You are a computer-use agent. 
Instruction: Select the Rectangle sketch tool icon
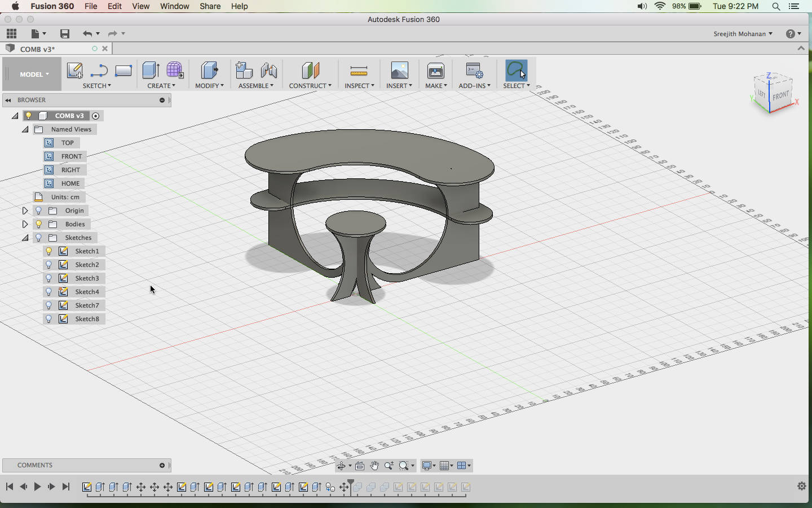tap(123, 71)
